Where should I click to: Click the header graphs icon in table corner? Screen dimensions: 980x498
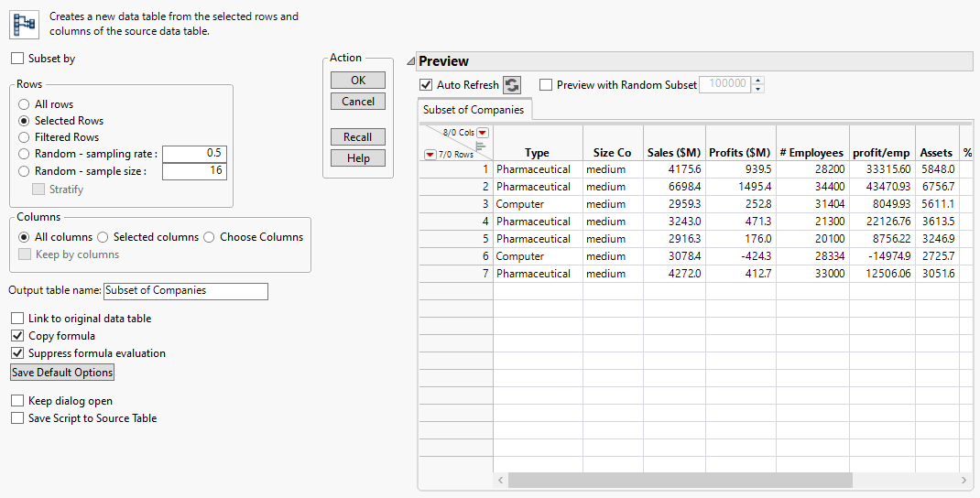(481, 145)
